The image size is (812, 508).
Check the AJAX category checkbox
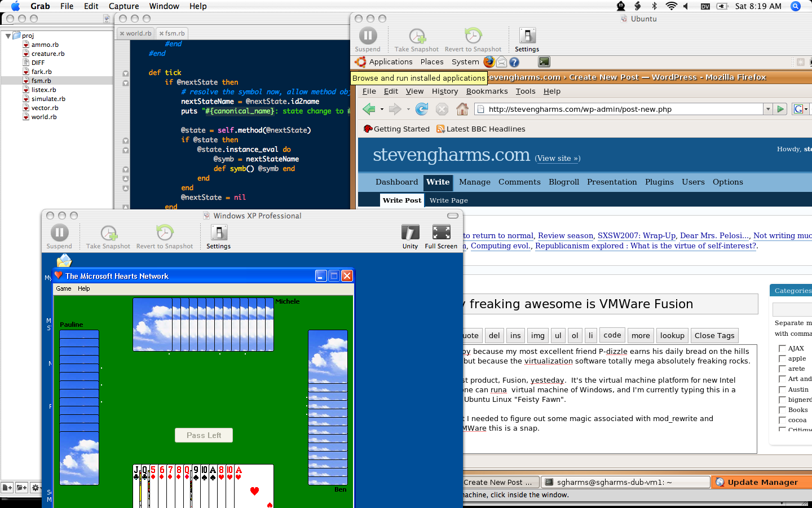pyautogui.click(x=782, y=348)
